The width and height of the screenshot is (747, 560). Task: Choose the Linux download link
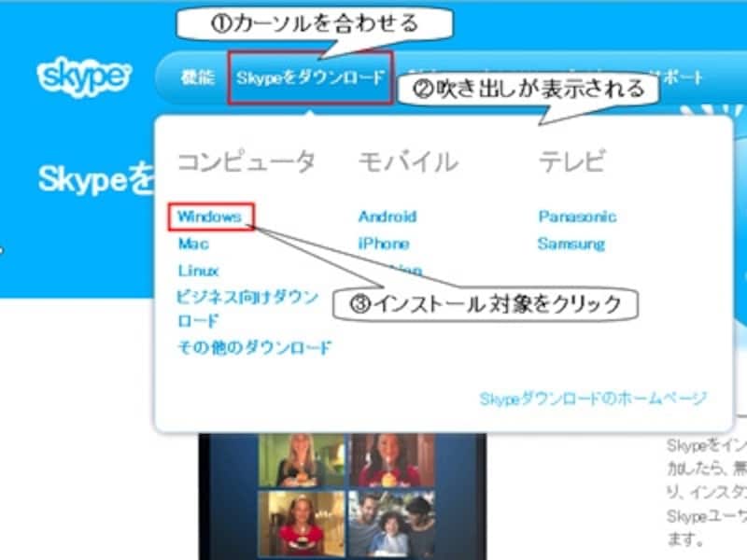click(x=198, y=271)
